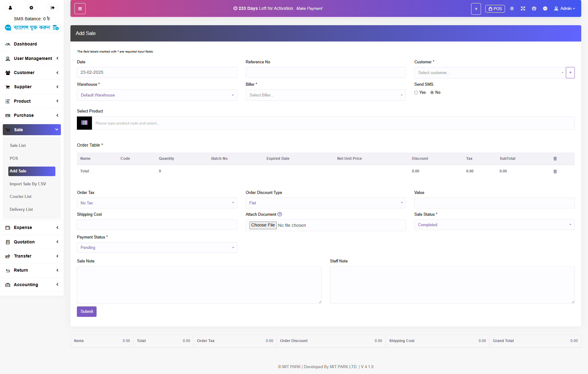Expand the Accounting sidebar menu
Screen dimensions: 588x374
[x=32, y=285]
